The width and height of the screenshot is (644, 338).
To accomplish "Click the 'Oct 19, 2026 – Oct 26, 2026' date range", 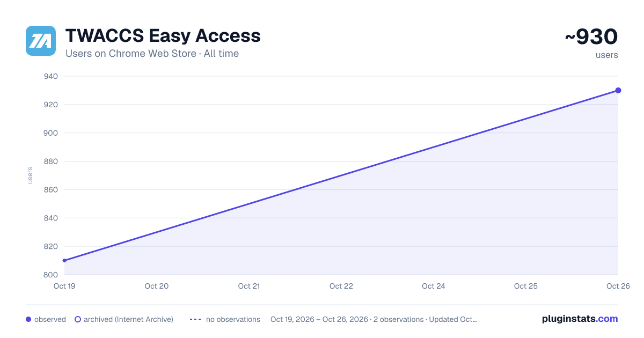I will [320, 319].
